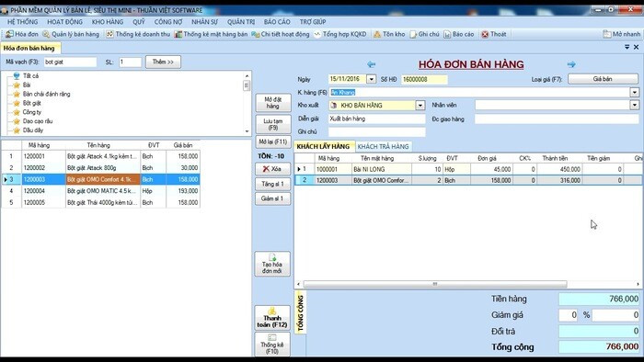Click the Thêm >> button
The width and height of the screenshot is (644, 362).
(163, 62)
